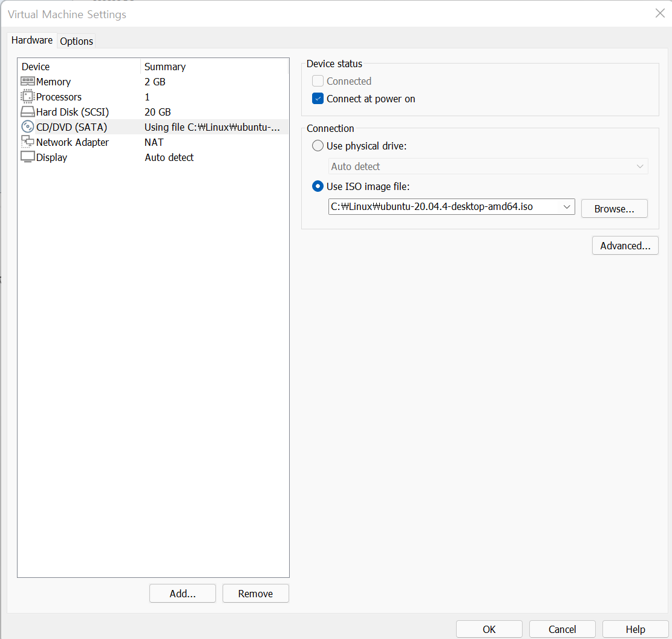Open the Auto detect physical drive dropdown
Image resolution: width=672 pixels, height=639 pixels.
pyautogui.click(x=488, y=166)
